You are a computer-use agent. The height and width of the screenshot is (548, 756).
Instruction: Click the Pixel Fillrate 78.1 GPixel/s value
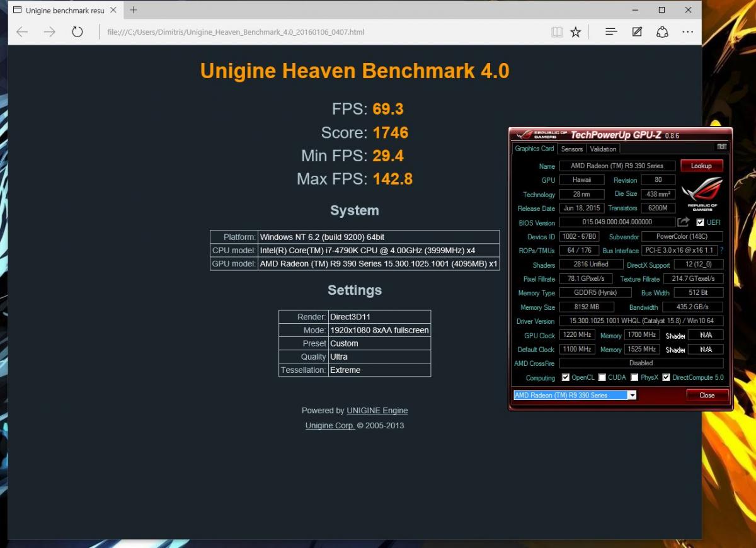click(586, 278)
